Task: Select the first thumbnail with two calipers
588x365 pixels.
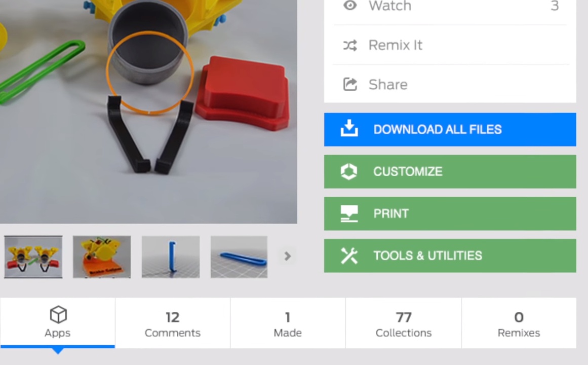Action: click(33, 257)
